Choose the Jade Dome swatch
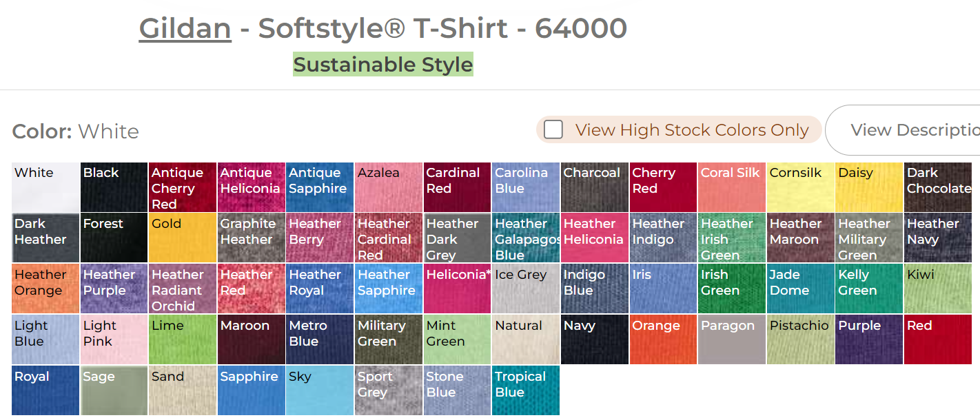This screenshot has height=420, width=980. (800, 289)
